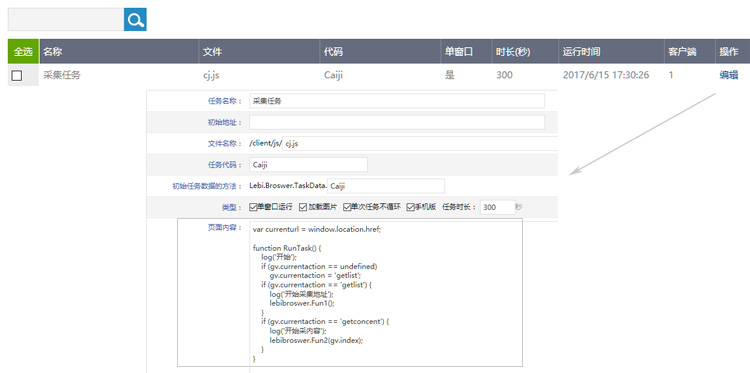Open the 编辑 edit link
This screenshot has height=373, width=750.
tap(728, 75)
